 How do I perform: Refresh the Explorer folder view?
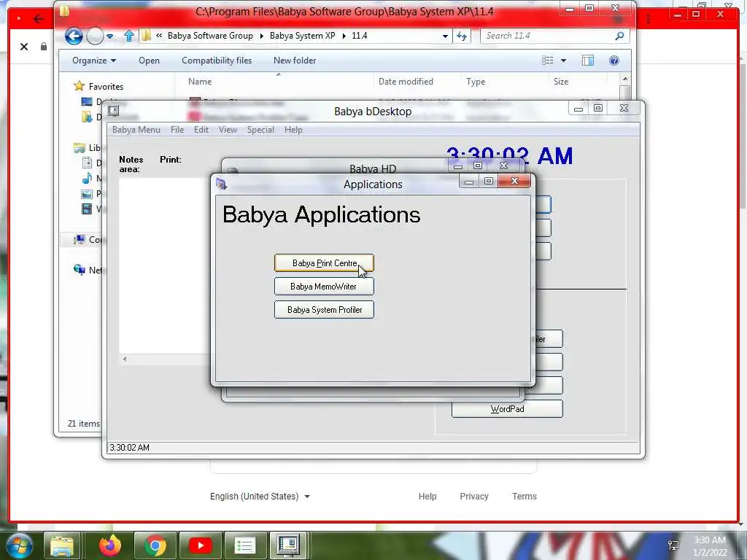pyautogui.click(x=462, y=36)
